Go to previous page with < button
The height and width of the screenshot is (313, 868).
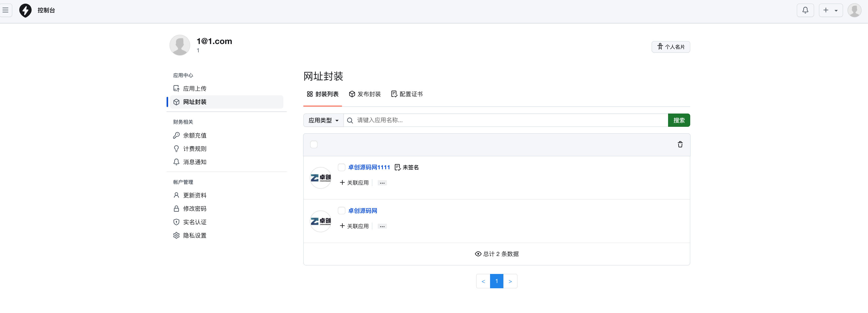click(x=483, y=281)
